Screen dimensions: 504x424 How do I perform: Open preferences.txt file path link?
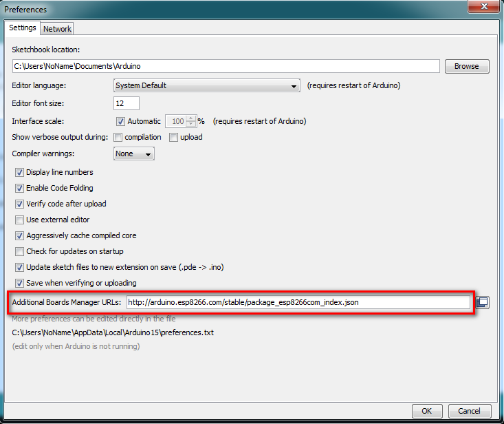tap(113, 332)
